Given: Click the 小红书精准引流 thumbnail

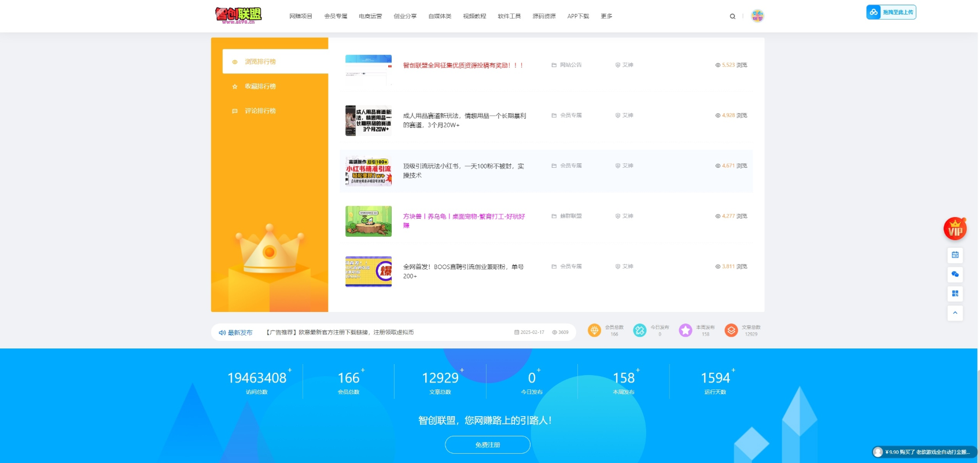Looking at the screenshot, I should tap(369, 171).
